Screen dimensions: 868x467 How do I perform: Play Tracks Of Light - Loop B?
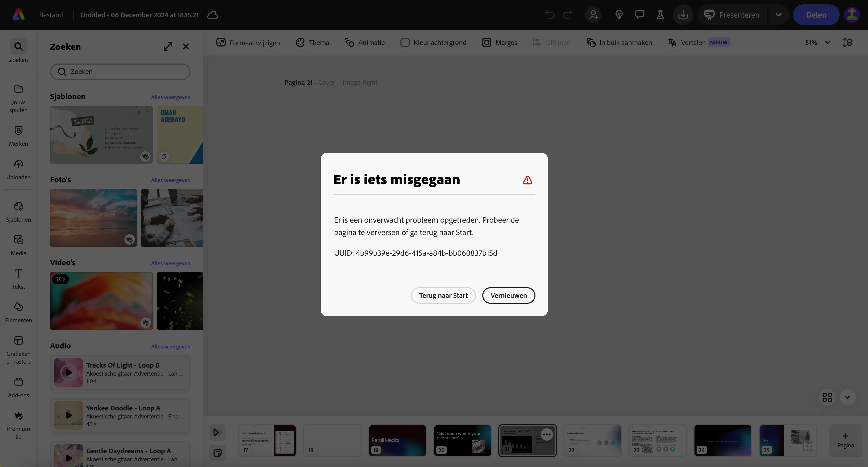click(x=68, y=372)
